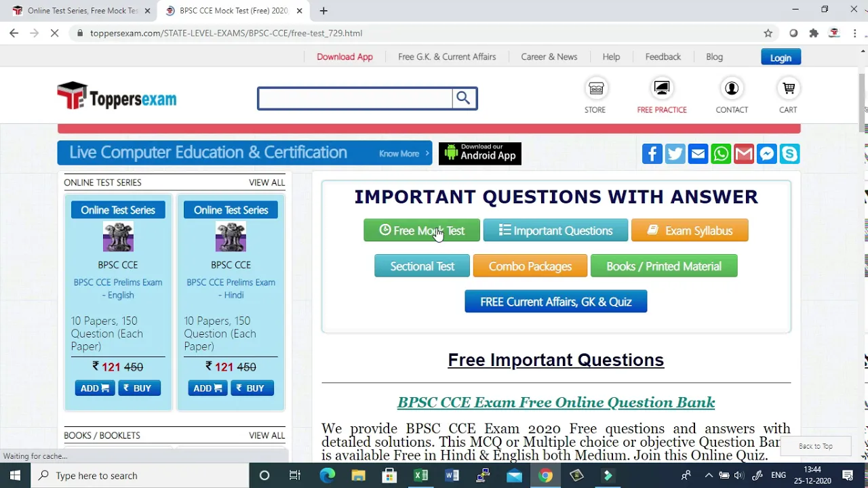Click Know More on Live Computer banner
Screen dimensions: 868x488
404,154
